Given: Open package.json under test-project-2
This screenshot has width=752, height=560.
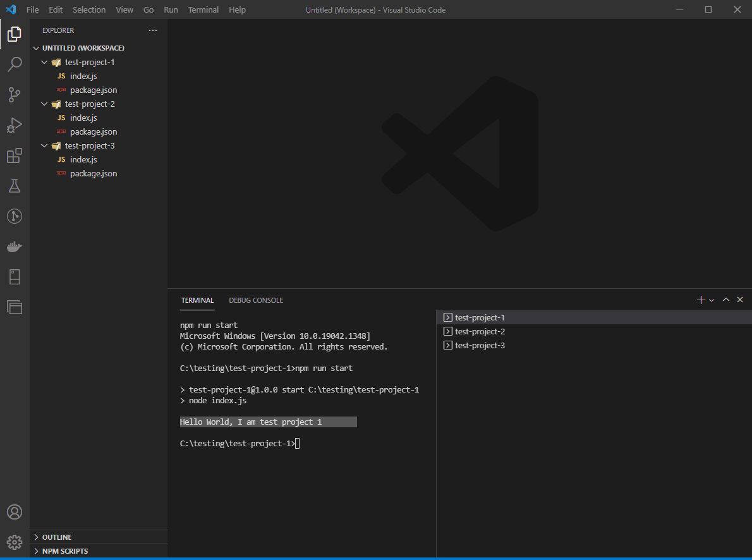Looking at the screenshot, I should (x=99, y=131).
